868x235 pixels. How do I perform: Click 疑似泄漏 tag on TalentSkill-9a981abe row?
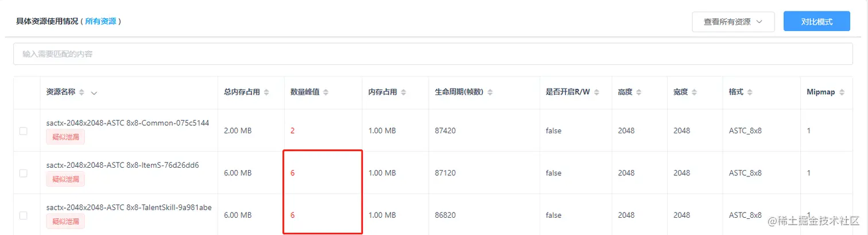click(65, 221)
